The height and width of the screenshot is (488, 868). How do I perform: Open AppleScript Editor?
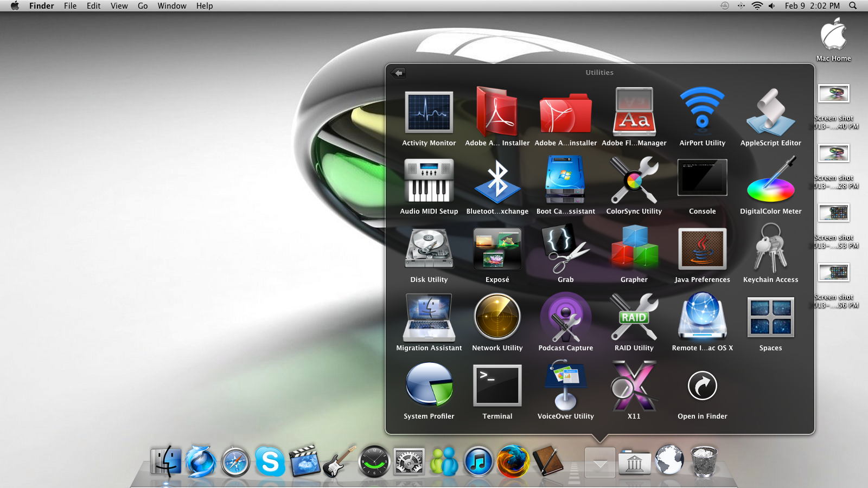770,112
